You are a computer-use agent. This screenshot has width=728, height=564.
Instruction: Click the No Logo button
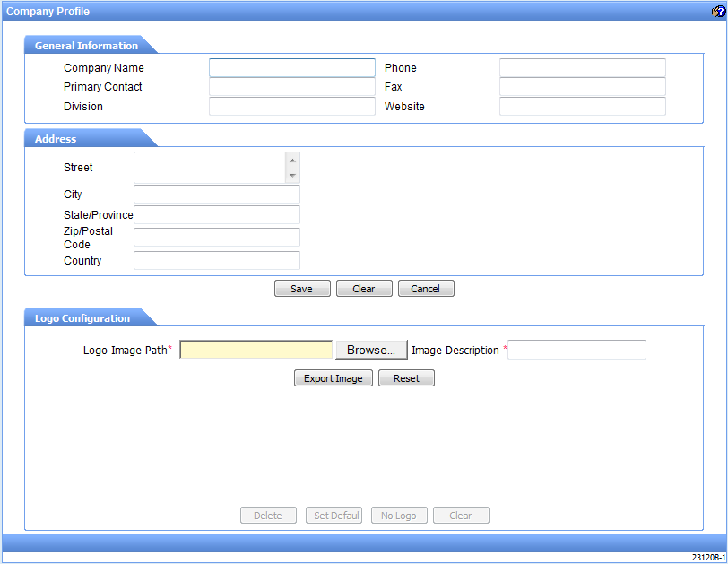tap(398, 515)
